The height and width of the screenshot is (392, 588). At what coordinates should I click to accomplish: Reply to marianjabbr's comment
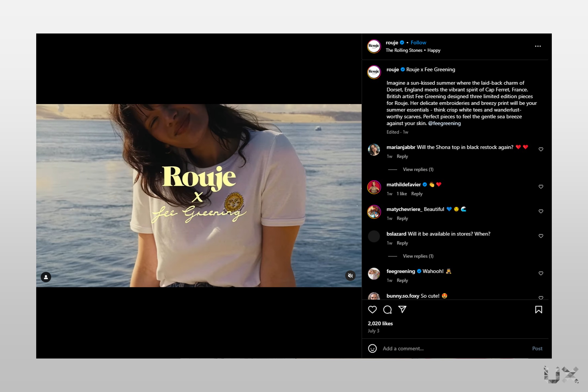(402, 156)
